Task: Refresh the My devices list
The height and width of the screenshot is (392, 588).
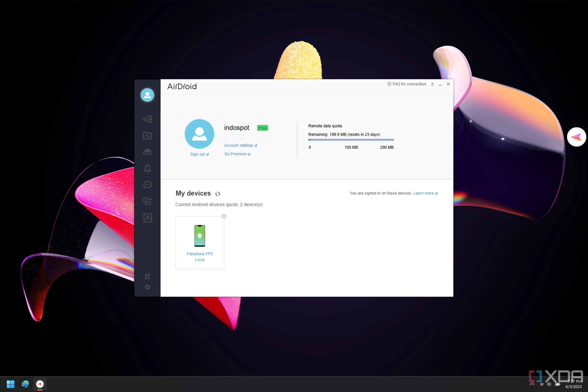Action: (x=218, y=194)
